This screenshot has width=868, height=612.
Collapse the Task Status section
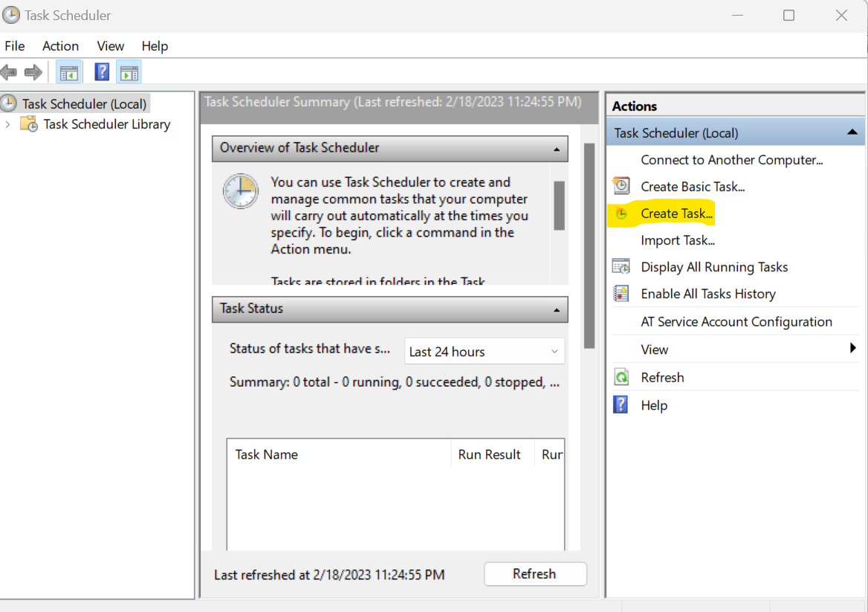coord(557,309)
